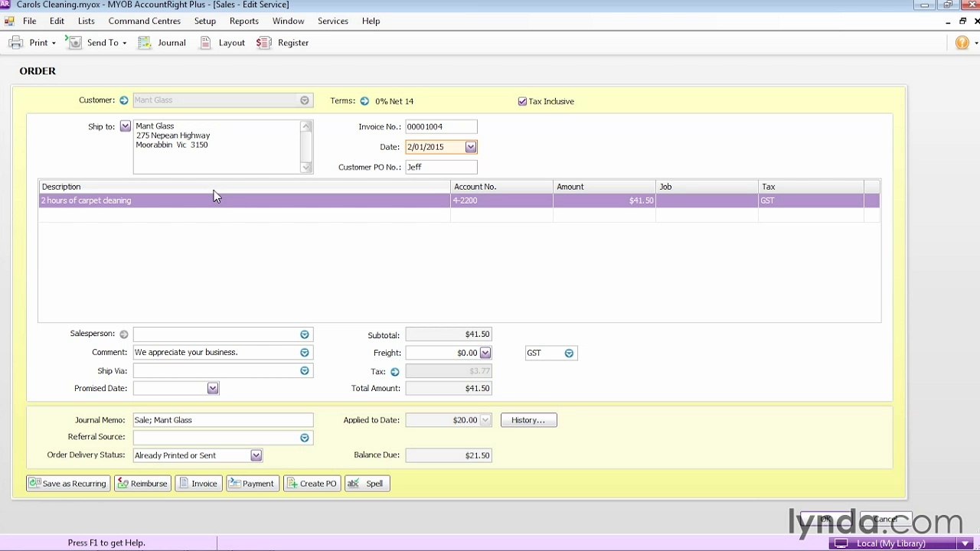The width and height of the screenshot is (980, 551).
Task: Click the GST tax cell in the line
Action: tap(811, 201)
